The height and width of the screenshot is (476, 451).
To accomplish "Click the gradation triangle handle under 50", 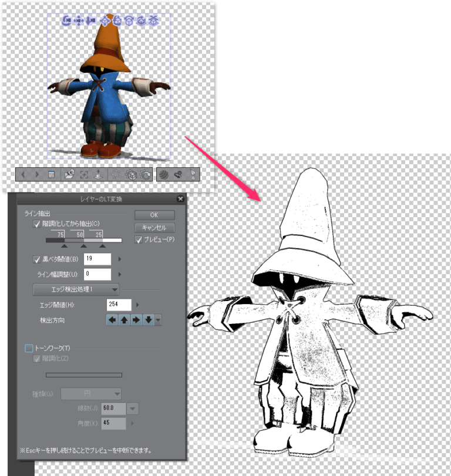I will pyautogui.click(x=83, y=246).
